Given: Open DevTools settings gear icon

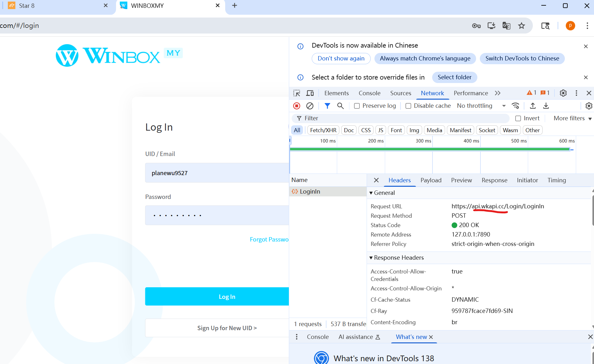Looking at the screenshot, I should coord(563,93).
